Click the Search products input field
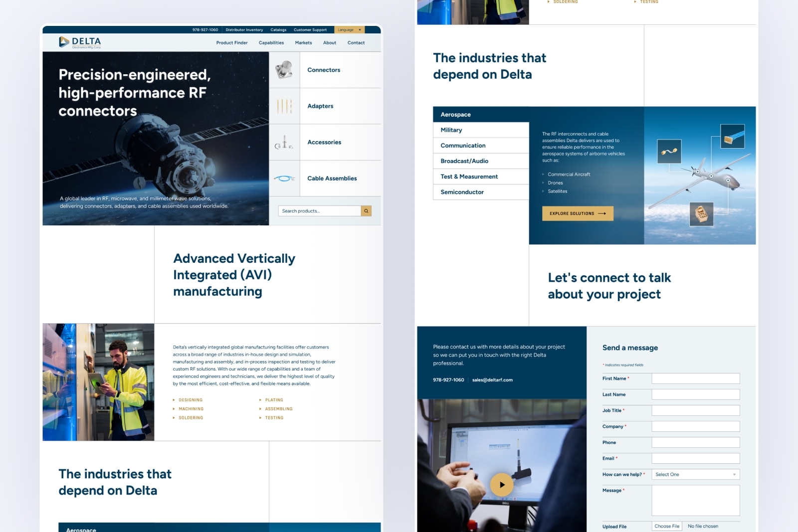The width and height of the screenshot is (798, 532). [x=319, y=211]
